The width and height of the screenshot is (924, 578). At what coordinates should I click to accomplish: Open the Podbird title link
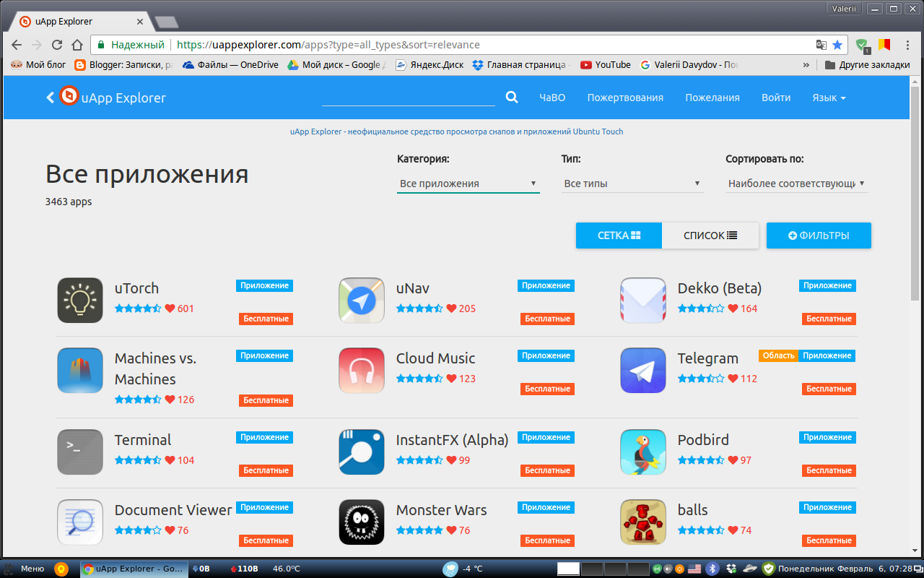tap(703, 440)
